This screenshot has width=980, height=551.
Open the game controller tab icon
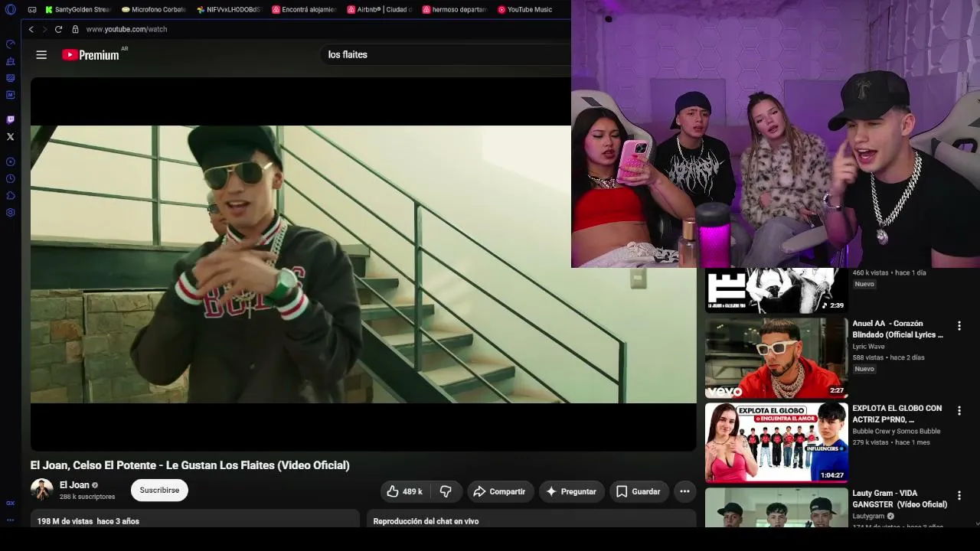click(x=32, y=10)
